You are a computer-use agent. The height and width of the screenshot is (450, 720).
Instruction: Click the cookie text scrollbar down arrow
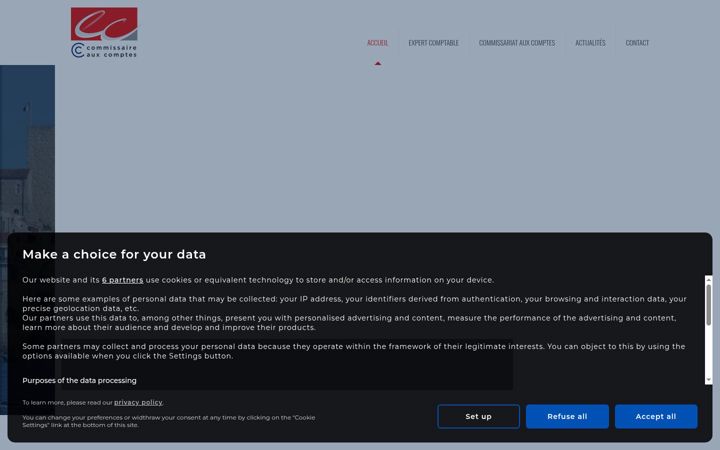709,380
